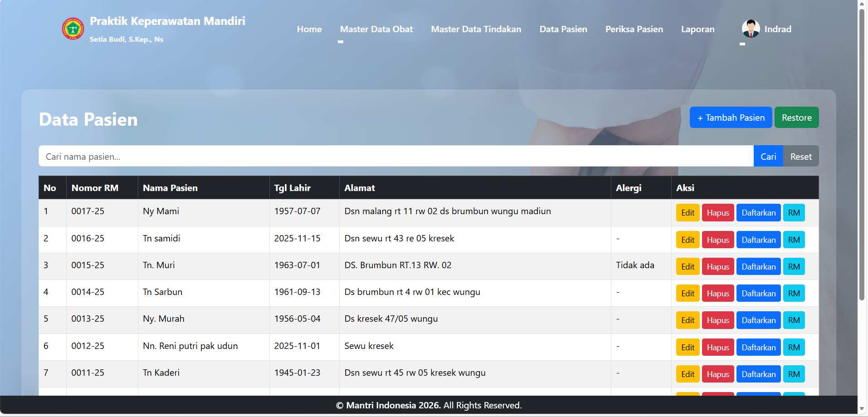
Task: Delete Tn samidi with Hapus
Action: point(717,240)
